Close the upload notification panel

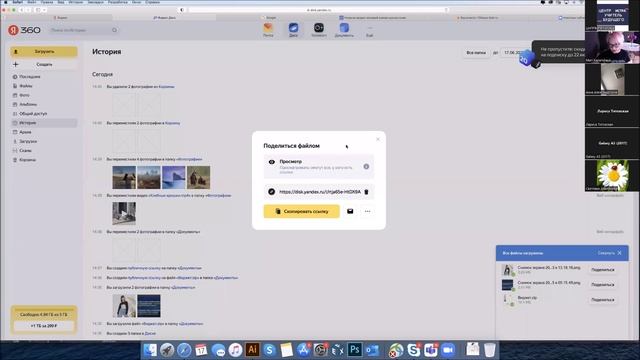click(x=620, y=253)
